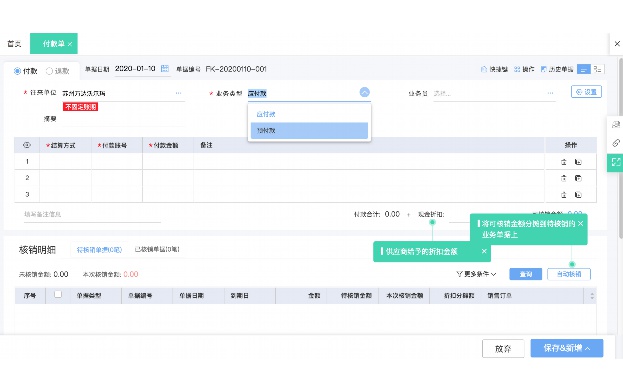Close the 供应商给予的折扣金额 tooltip
Viewport: 623px width, 392px height.
click(x=484, y=251)
